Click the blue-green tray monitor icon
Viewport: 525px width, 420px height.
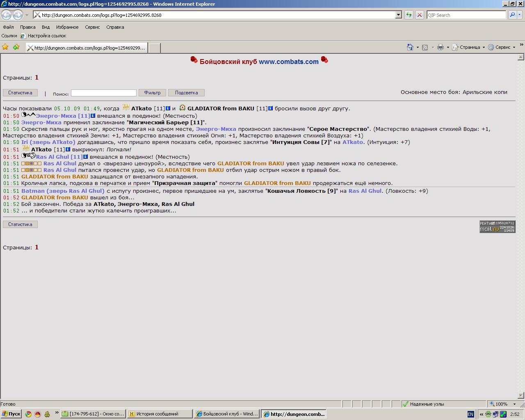coord(503,414)
